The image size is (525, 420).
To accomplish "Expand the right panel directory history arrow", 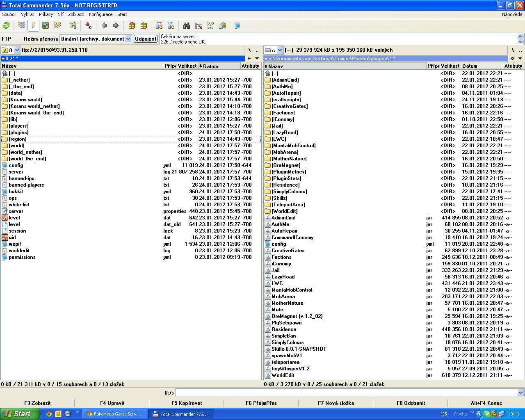I will [x=520, y=58].
